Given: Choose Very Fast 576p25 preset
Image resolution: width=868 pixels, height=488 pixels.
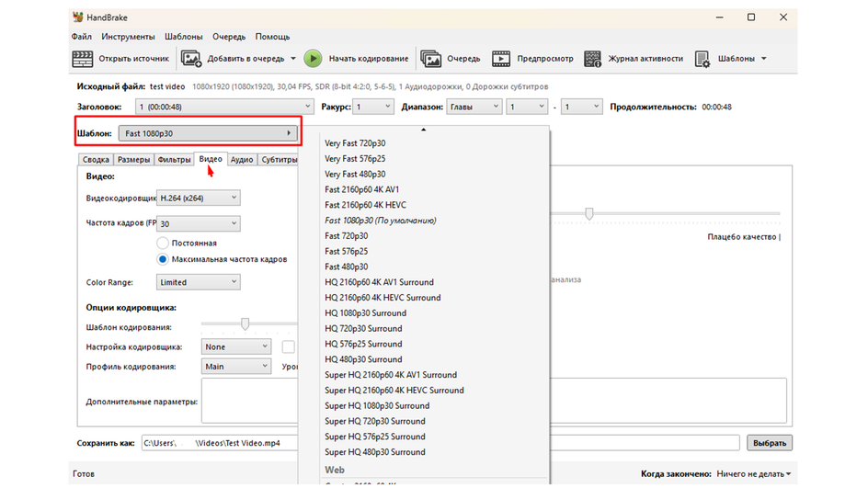Looking at the screenshot, I should [355, 159].
